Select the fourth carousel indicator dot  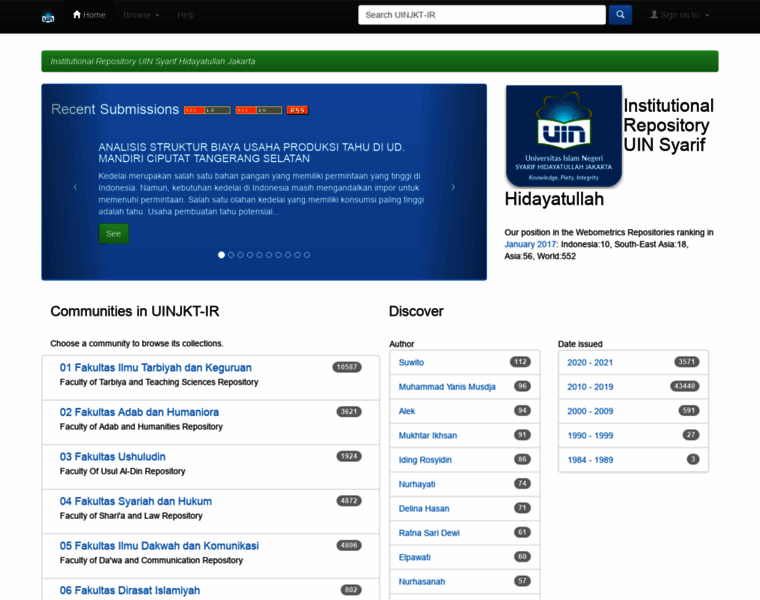pyautogui.click(x=250, y=255)
